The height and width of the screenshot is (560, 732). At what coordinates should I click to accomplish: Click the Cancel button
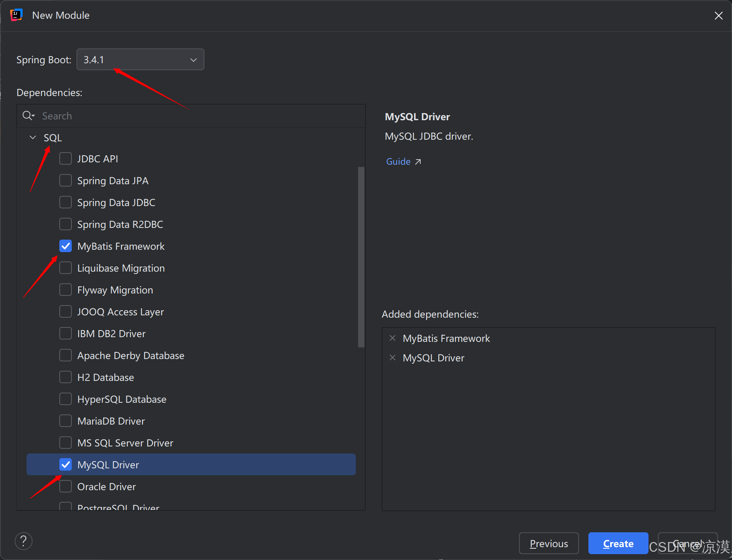click(x=688, y=543)
